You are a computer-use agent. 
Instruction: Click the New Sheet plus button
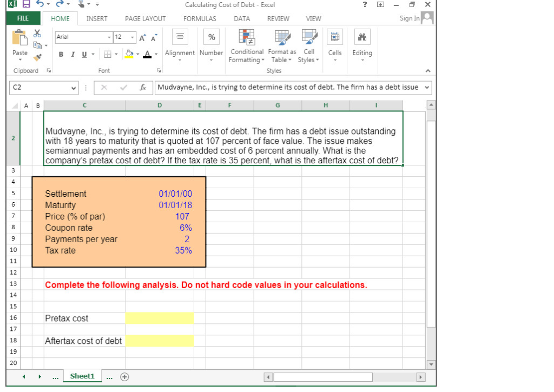tap(124, 376)
